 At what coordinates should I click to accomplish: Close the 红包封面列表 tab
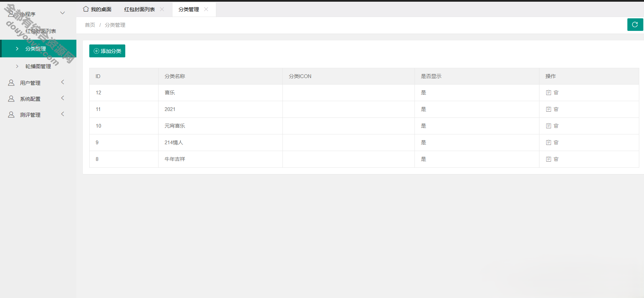162,9
